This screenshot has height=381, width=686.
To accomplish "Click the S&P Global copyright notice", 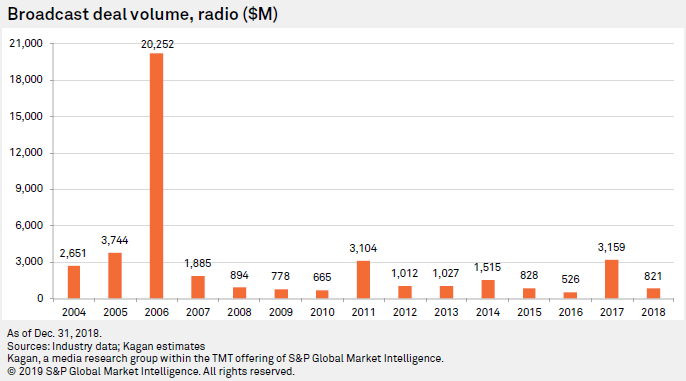I will 151,372.
